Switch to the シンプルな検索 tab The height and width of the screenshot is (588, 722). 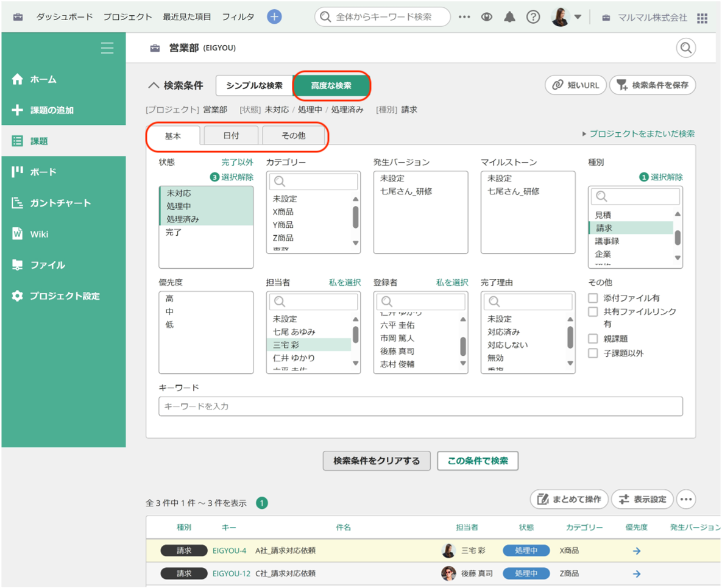tap(255, 86)
